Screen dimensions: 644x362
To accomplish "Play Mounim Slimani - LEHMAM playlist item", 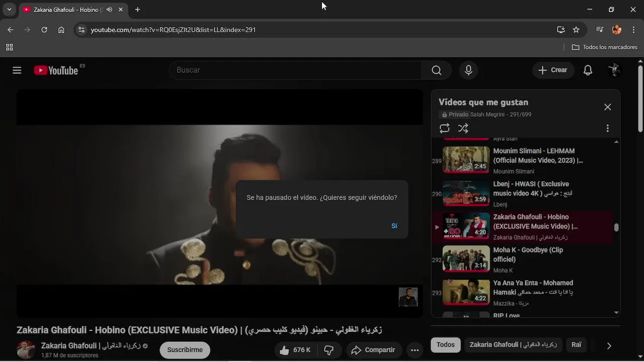I will pos(522,161).
